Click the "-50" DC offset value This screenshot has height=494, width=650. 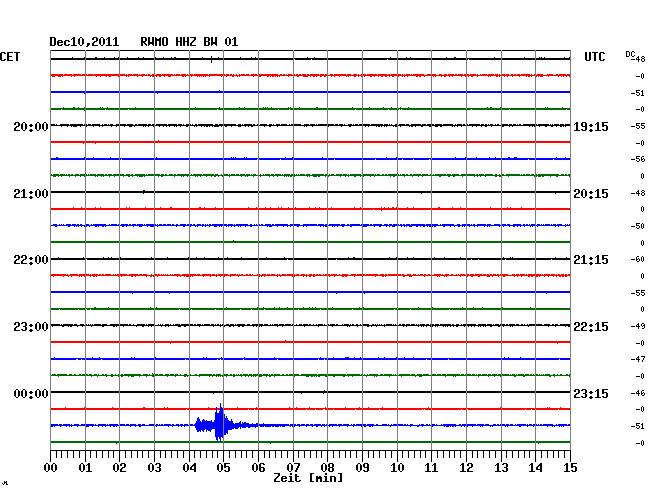[x=638, y=226]
